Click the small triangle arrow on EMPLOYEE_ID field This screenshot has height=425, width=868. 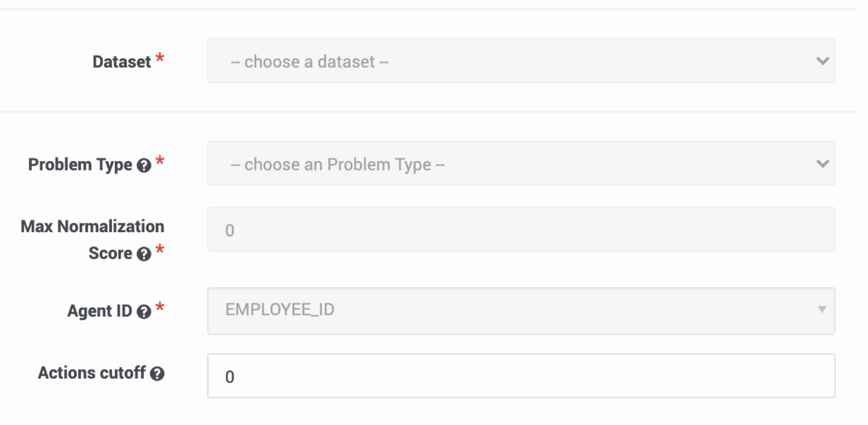pos(822,309)
